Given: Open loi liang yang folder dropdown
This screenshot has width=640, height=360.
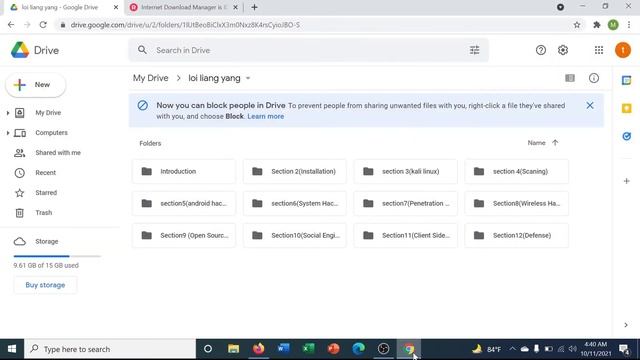Looking at the screenshot, I should 248,78.
